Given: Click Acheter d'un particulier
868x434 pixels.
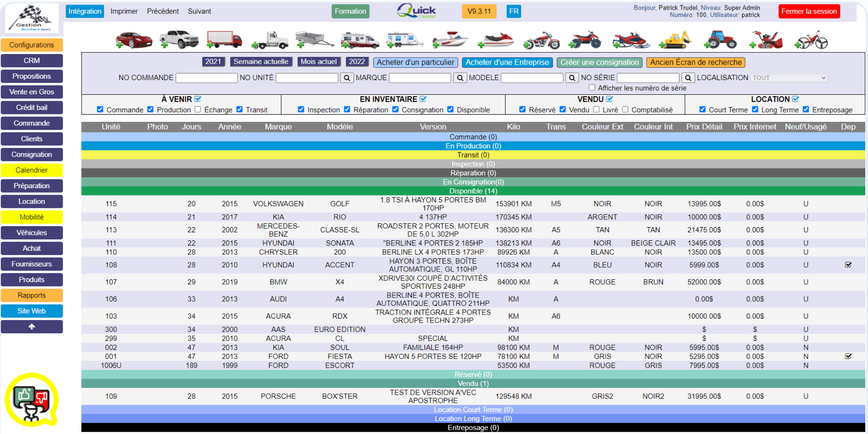Looking at the screenshot, I should tap(415, 62).
